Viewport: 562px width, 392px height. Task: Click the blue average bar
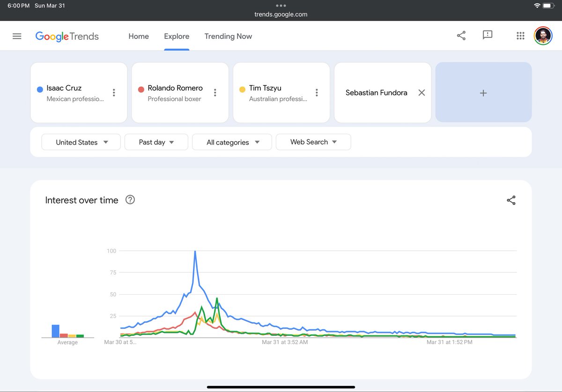click(55, 331)
